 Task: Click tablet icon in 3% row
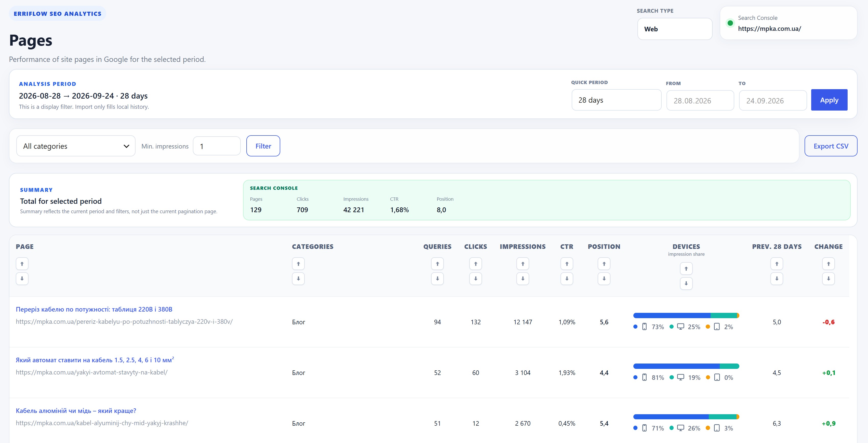(x=717, y=428)
